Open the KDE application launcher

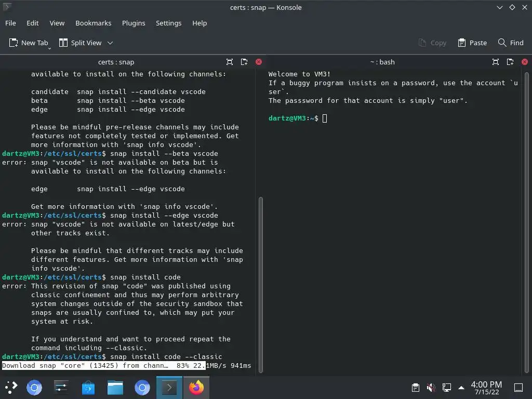(11, 387)
